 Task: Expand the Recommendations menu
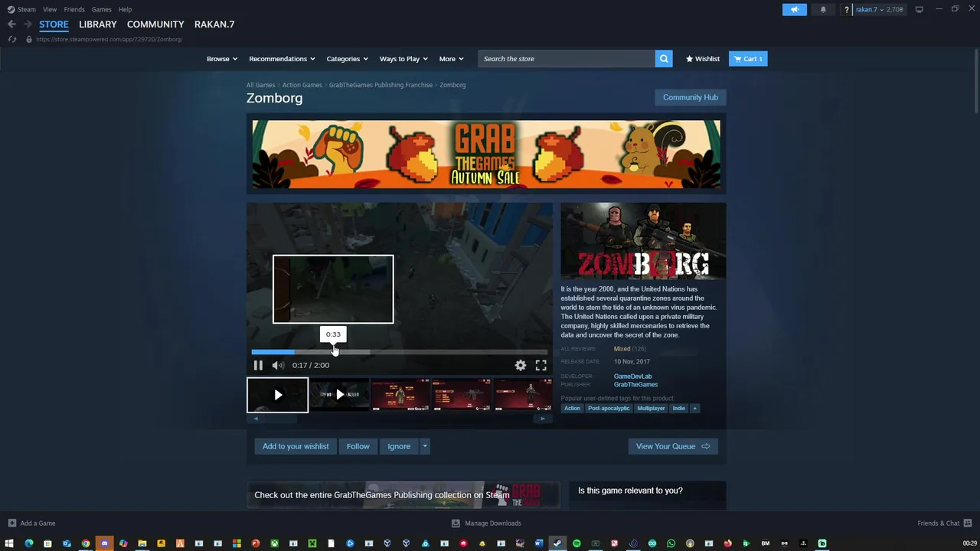click(x=283, y=59)
